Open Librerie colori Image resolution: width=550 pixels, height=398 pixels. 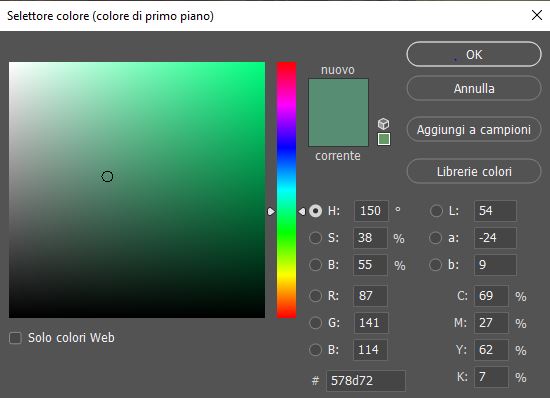click(x=474, y=171)
